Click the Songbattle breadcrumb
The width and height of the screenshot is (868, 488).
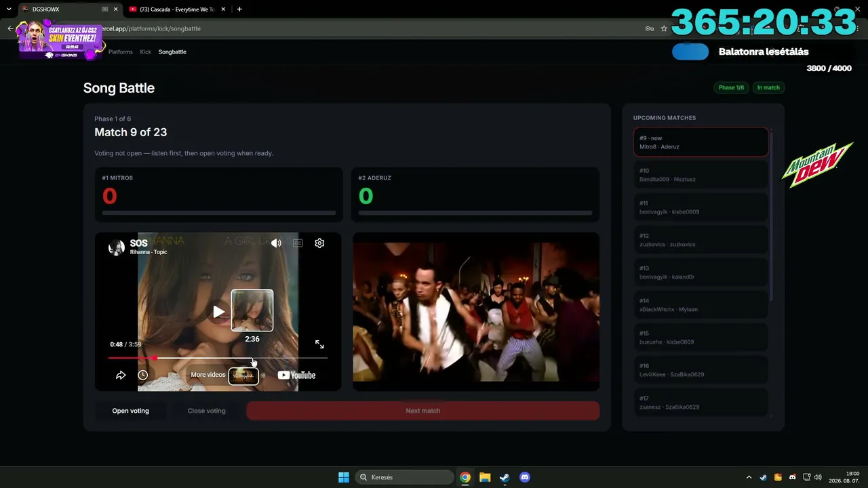172,52
